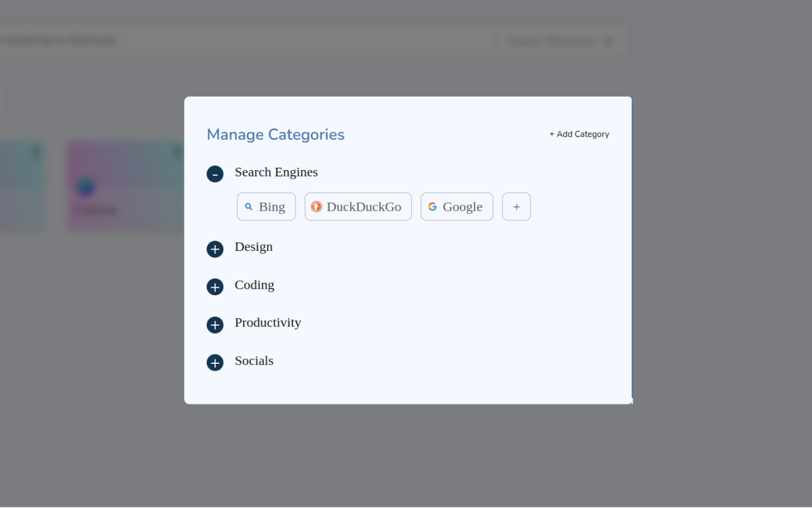Select the Bing bookmark text

tap(272, 207)
